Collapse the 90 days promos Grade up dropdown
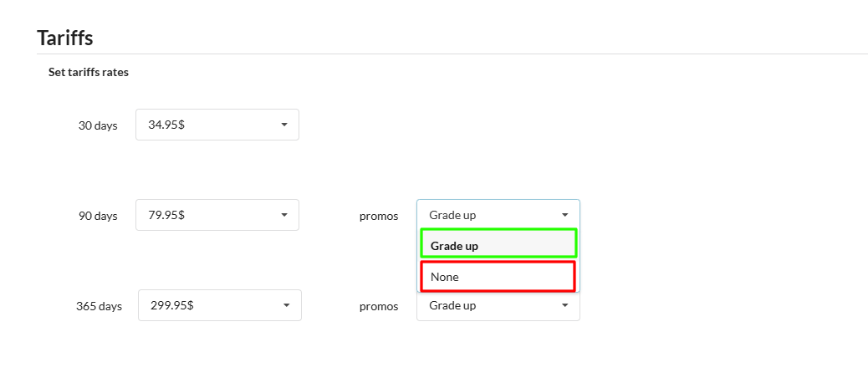This screenshot has width=868, height=378. [x=498, y=215]
